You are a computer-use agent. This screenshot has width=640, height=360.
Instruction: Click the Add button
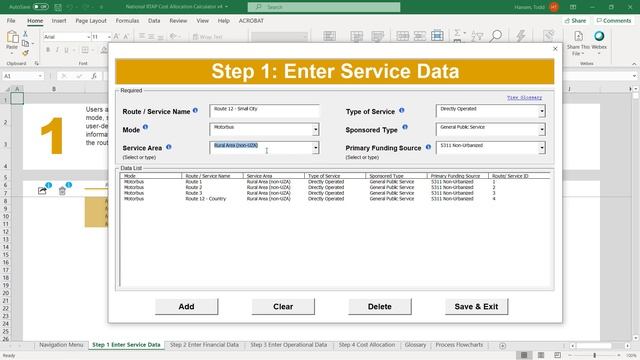187,307
